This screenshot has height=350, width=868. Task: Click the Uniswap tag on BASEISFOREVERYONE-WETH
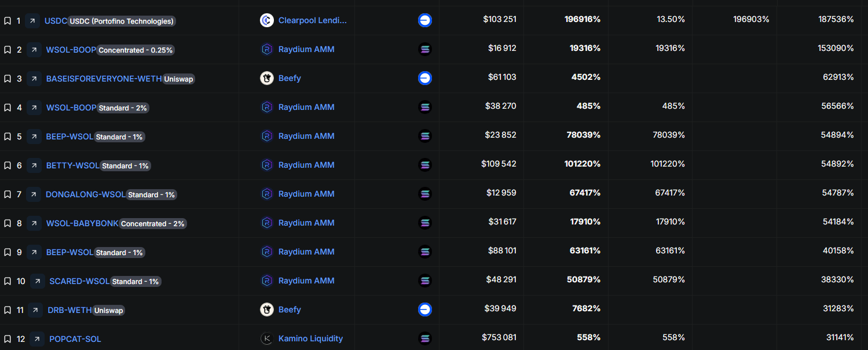(x=178, y=79)
